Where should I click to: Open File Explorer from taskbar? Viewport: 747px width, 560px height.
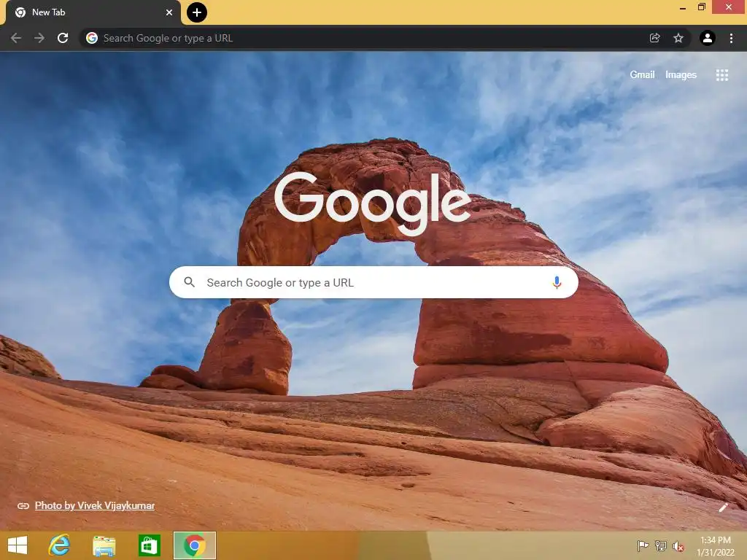[x=104, y=545]
